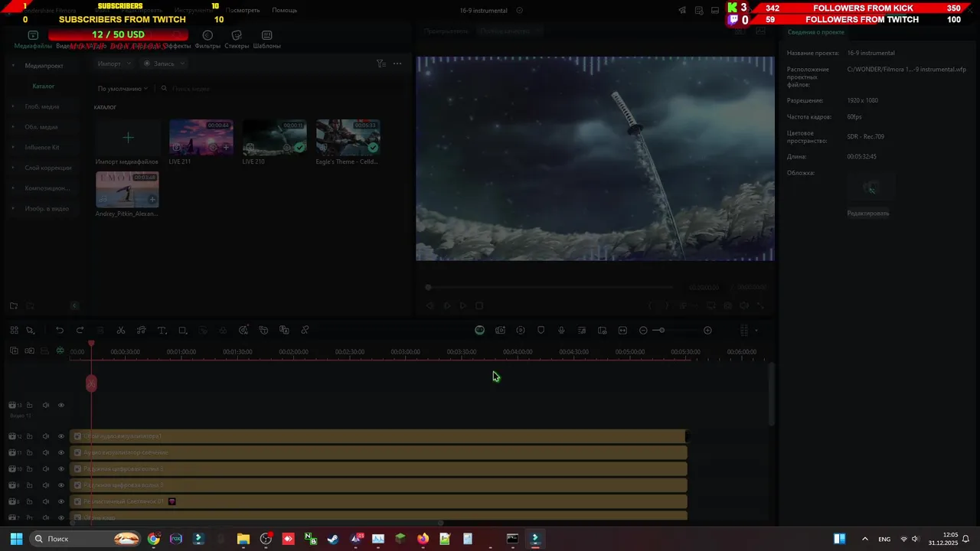The height and width of the screenshot is (551, 980).
Task: Expand the Обл. медиа tree item
Action: [x=13, y=127]
